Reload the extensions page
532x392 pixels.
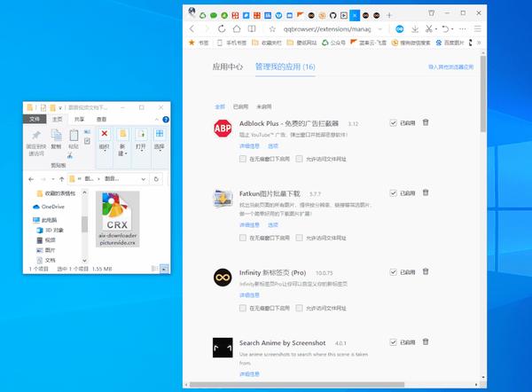(x=222, y=29)
